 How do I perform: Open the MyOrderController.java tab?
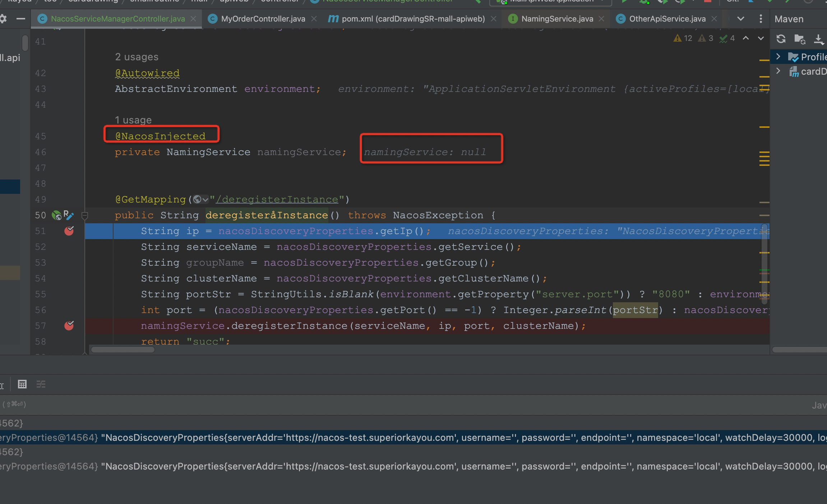[x=263, y=19]
